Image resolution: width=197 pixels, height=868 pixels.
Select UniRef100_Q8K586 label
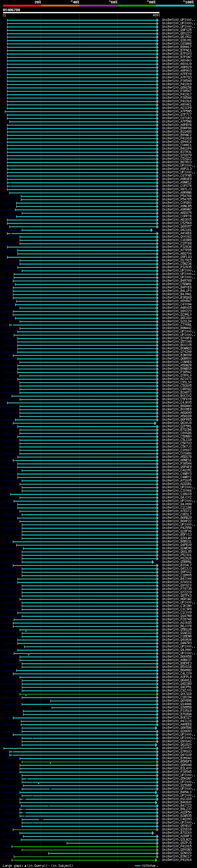177,728
